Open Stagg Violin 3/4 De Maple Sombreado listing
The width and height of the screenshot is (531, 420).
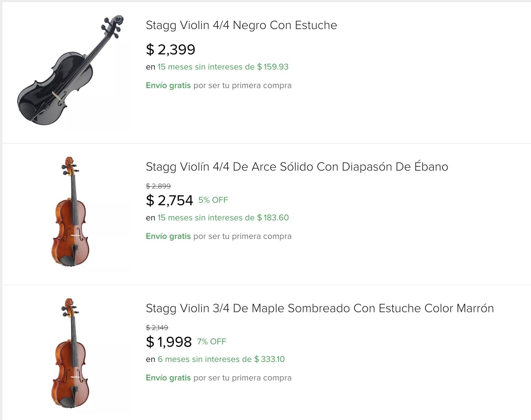[320, 308]
